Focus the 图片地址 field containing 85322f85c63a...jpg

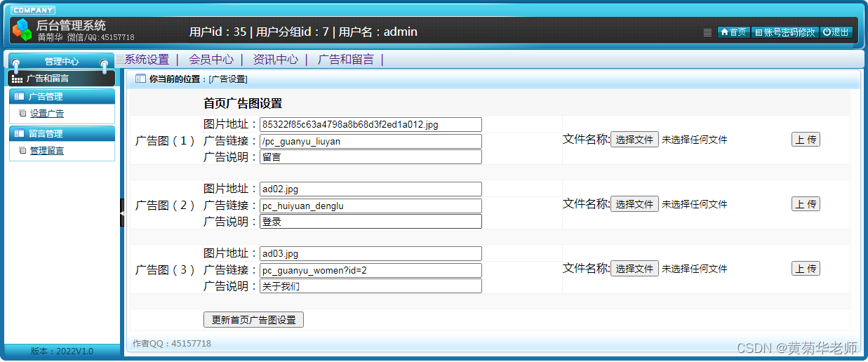370,124
